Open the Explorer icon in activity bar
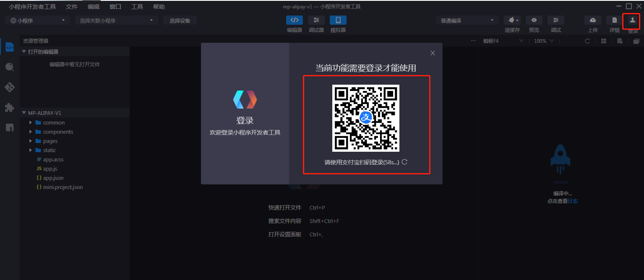 [9, 47]
